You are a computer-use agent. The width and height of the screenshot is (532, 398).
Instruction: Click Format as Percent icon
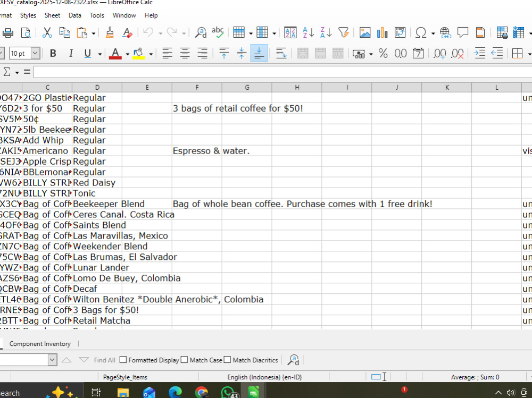point(383,53)
